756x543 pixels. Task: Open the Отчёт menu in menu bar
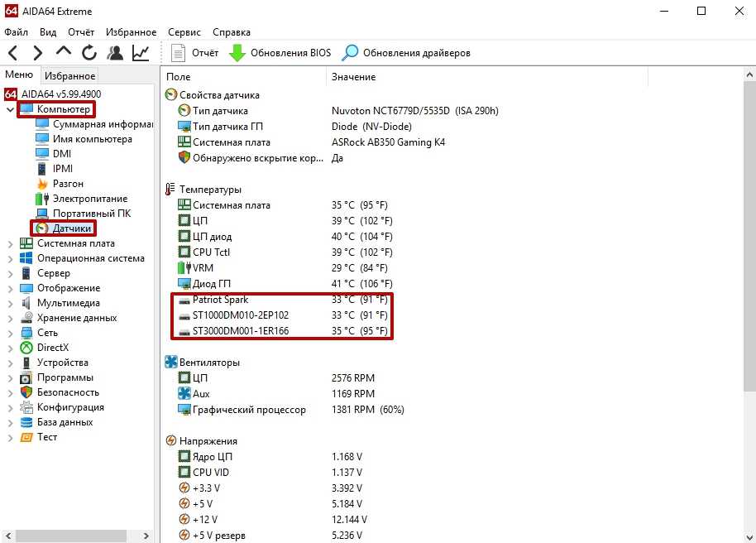click(x=81, y=32)
